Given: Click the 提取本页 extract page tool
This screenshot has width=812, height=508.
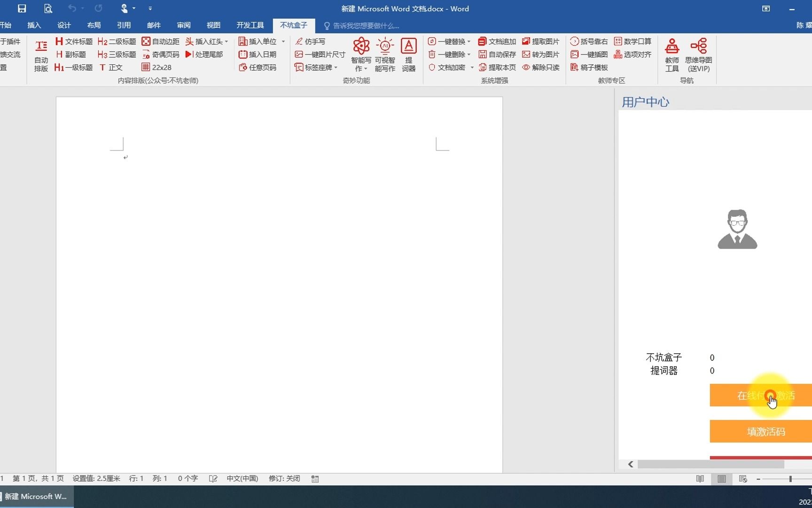Looking at the screenshot, I should pos(497,67).
